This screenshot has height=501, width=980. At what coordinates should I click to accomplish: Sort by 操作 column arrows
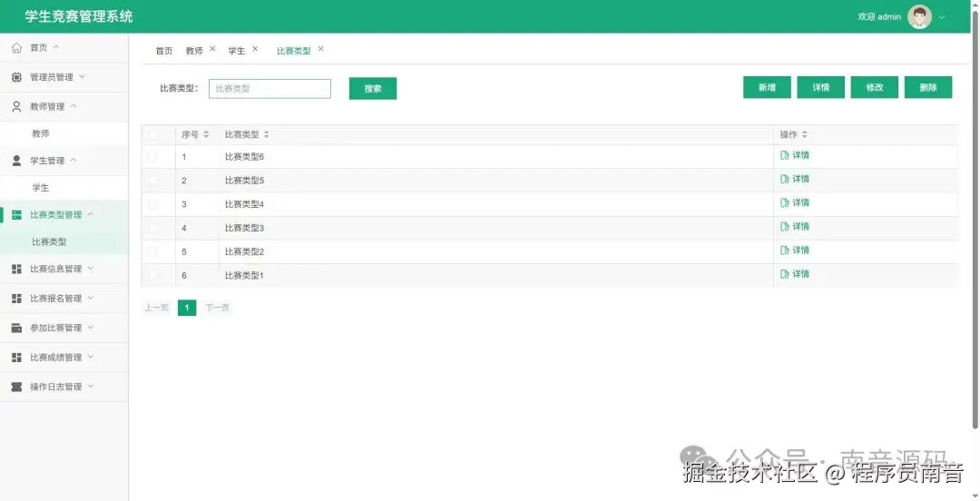804,134
